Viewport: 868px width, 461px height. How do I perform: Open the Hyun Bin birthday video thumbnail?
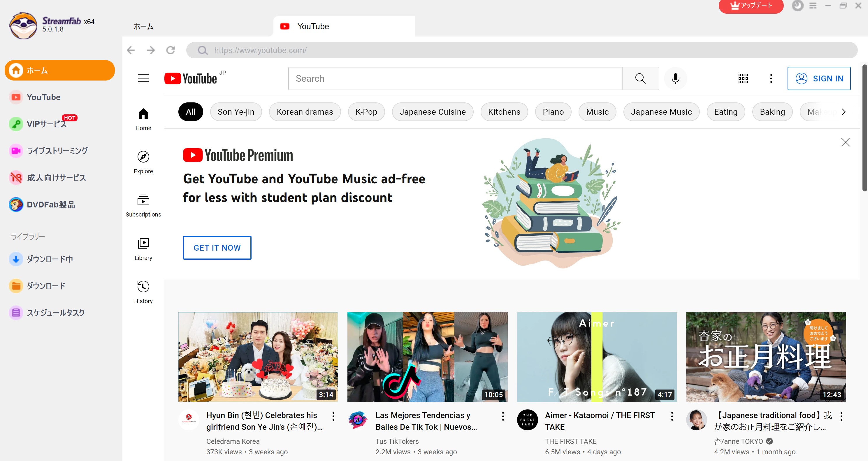coord(258,357)
